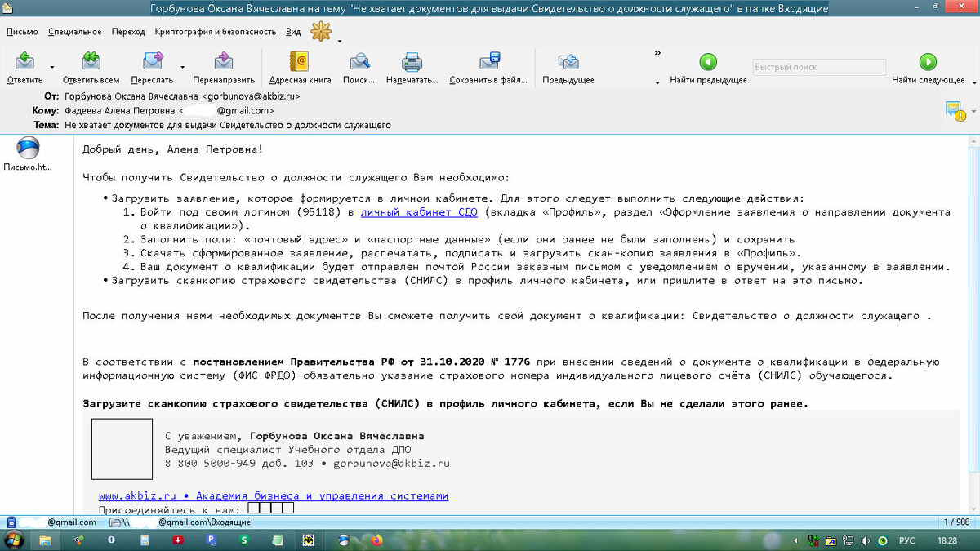
Task: Open the Письмо menu
Action: (22, 32)
